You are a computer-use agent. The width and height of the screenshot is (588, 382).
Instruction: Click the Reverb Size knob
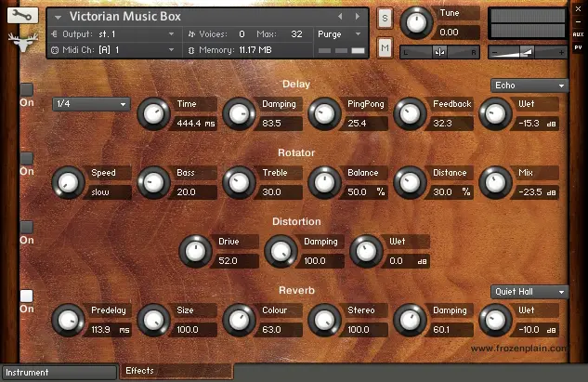154,321
